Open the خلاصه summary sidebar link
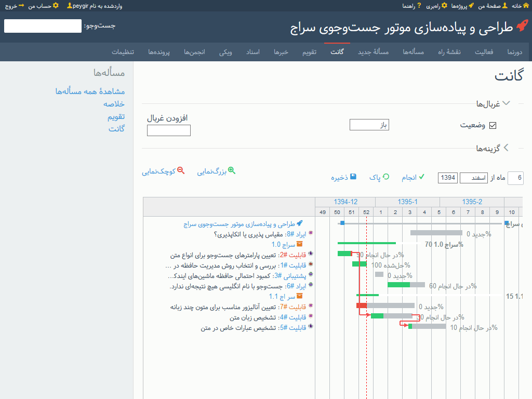This screenshot has width=532, height=399. 114,104
